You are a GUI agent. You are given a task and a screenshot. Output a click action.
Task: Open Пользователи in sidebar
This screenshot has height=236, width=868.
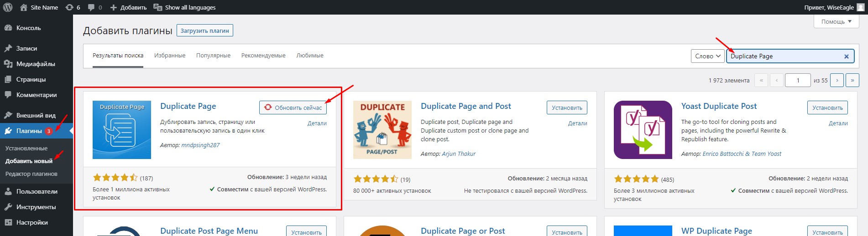[37, 191]
